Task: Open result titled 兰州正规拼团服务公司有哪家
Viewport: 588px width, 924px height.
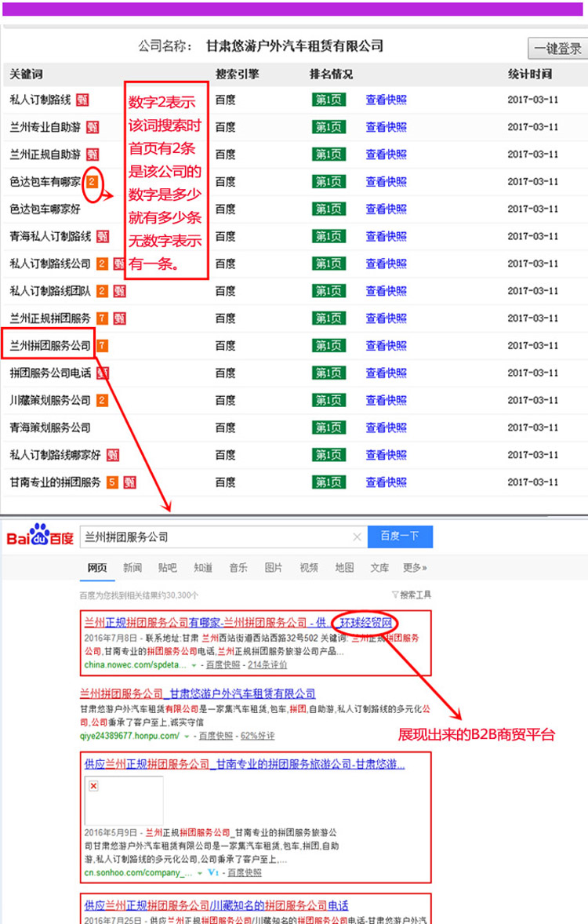Action: pos(238,622)
